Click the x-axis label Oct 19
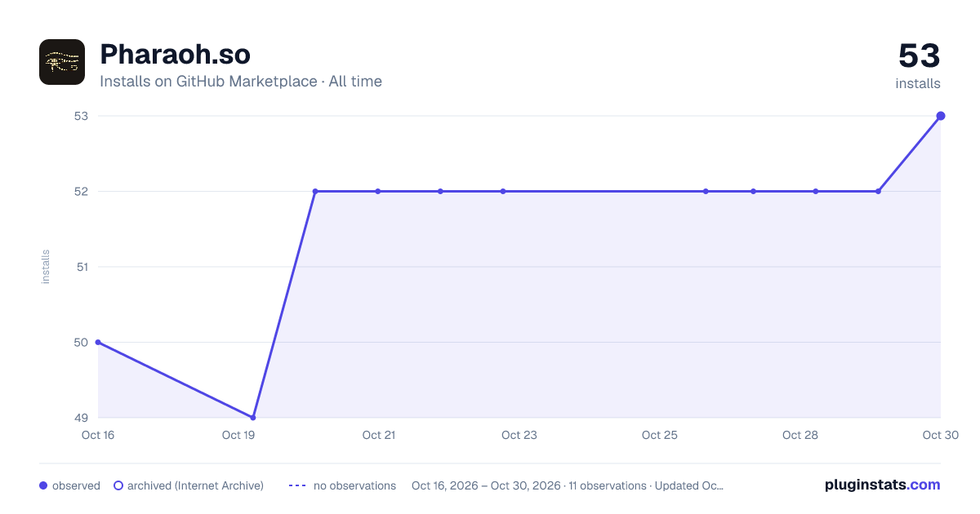The height and width of the screenshot is (514, 980). coord(238,435)
